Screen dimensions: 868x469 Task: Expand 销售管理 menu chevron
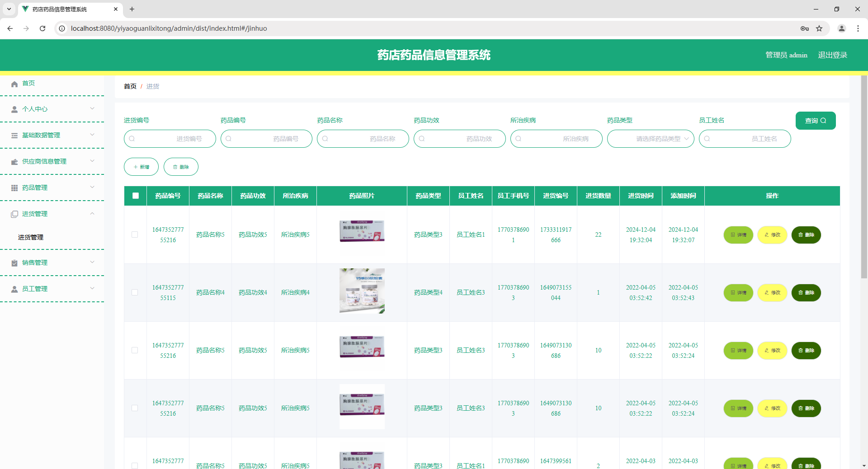pyautogui.click(x=92, y=262)
